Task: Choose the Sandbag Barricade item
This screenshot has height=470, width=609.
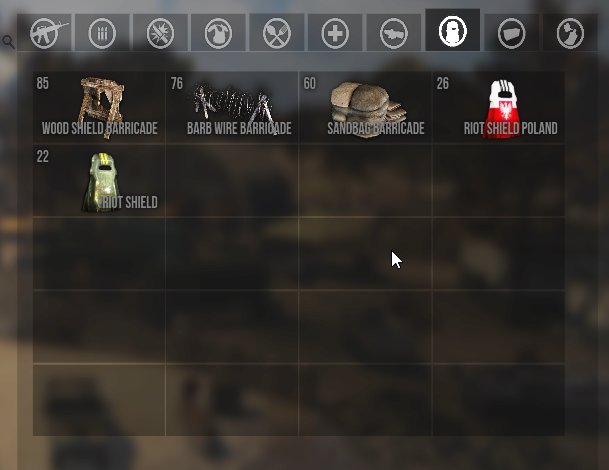Action: tap(365, 107)
